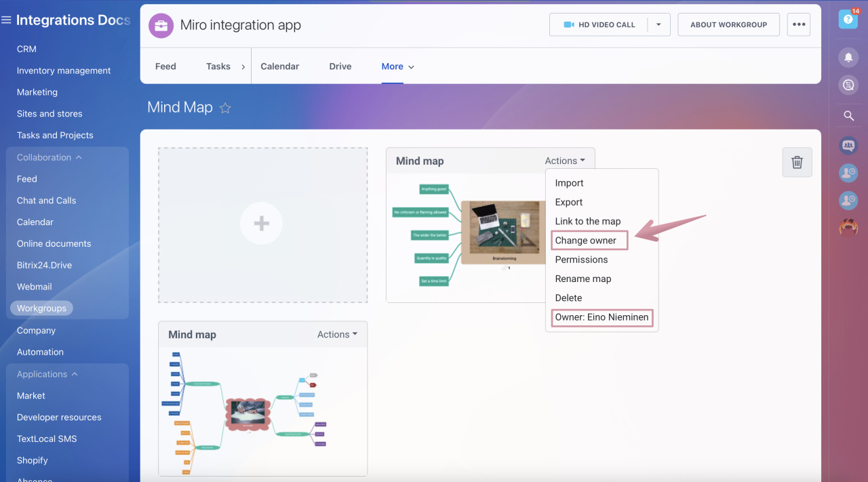The width and height of the screenshot is (868, 482).
Task: Open Calendar in the left sidebar
Action: [35, 222]
